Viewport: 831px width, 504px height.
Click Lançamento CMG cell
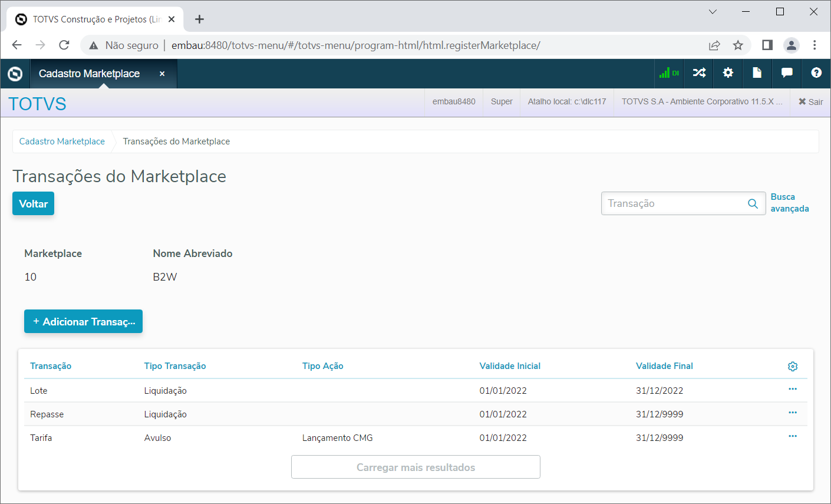point(337,438)
